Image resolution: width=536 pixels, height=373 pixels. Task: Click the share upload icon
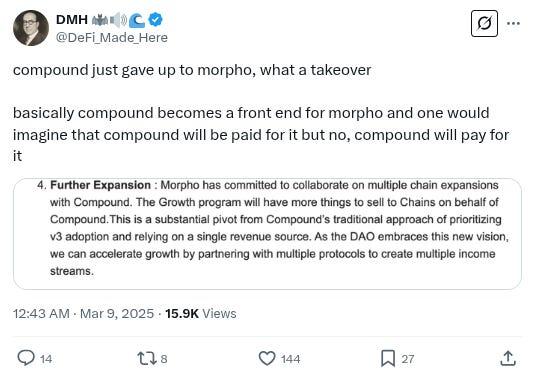point(508,358)
